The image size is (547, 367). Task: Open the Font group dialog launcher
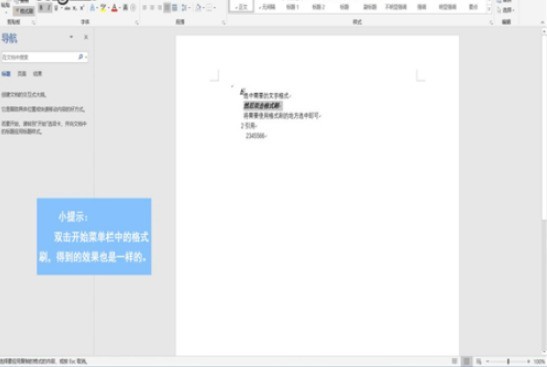point(137,22)
